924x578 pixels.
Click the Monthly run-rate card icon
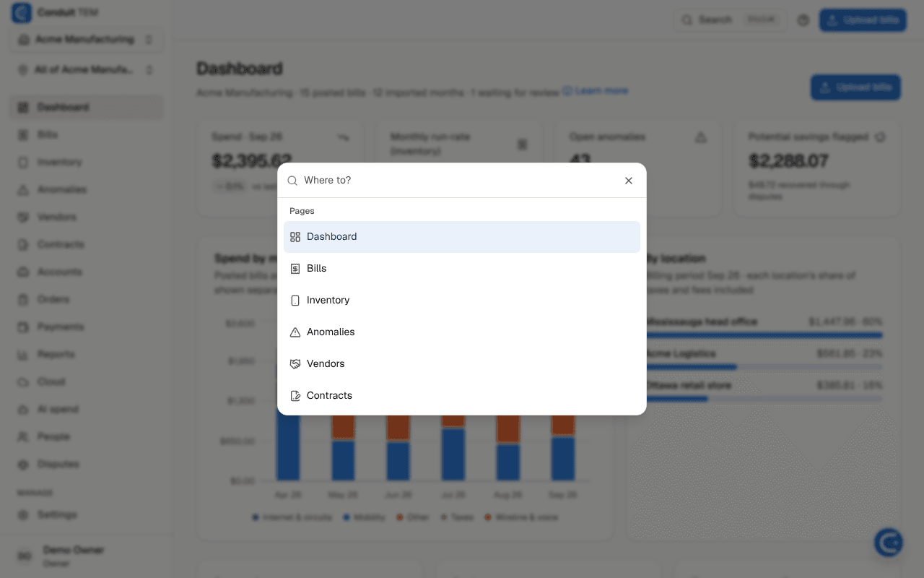click(523, 144)
